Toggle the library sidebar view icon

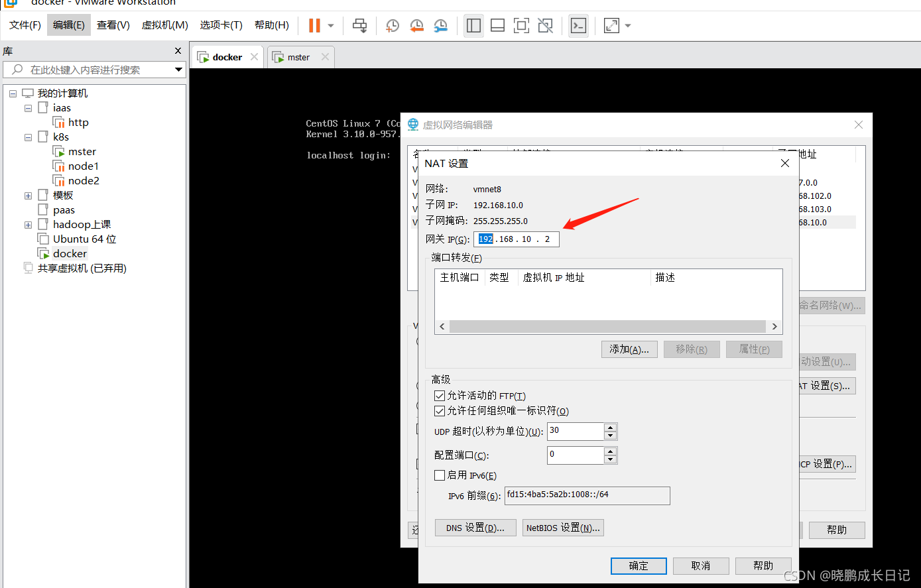tap(473, 25)
